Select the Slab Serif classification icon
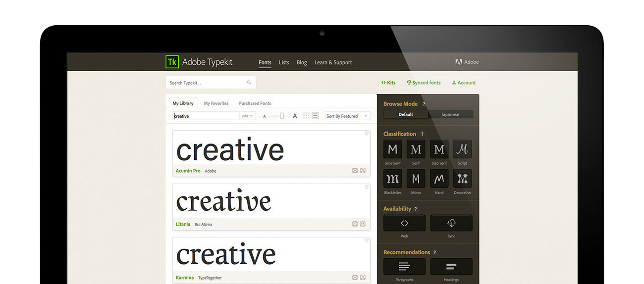 click(x=439, y=149)
